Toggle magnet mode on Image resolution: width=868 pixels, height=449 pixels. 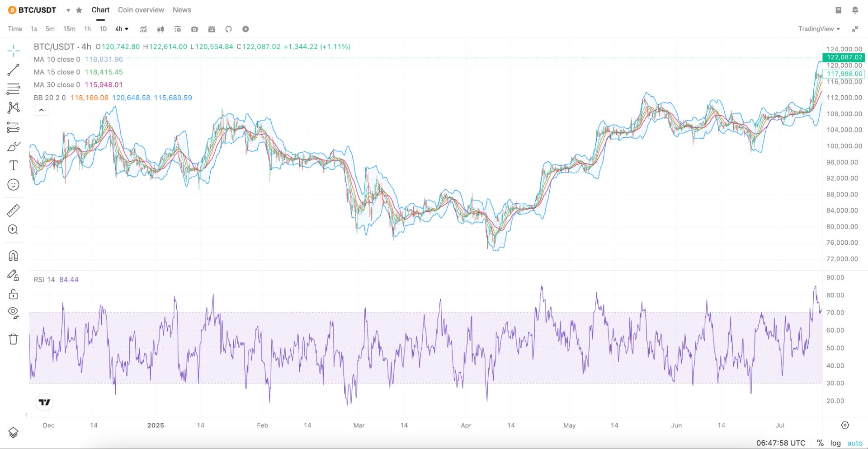(x=13, y=256)
